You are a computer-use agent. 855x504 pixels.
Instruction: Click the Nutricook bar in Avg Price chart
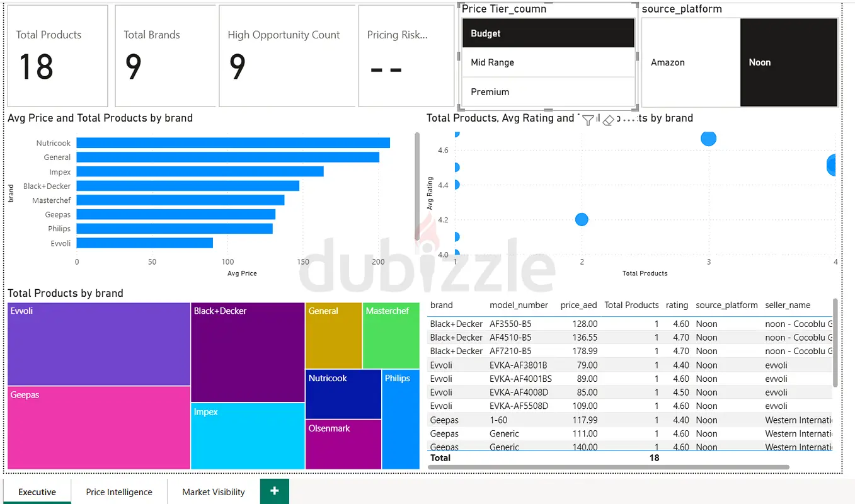coord(233,143)
